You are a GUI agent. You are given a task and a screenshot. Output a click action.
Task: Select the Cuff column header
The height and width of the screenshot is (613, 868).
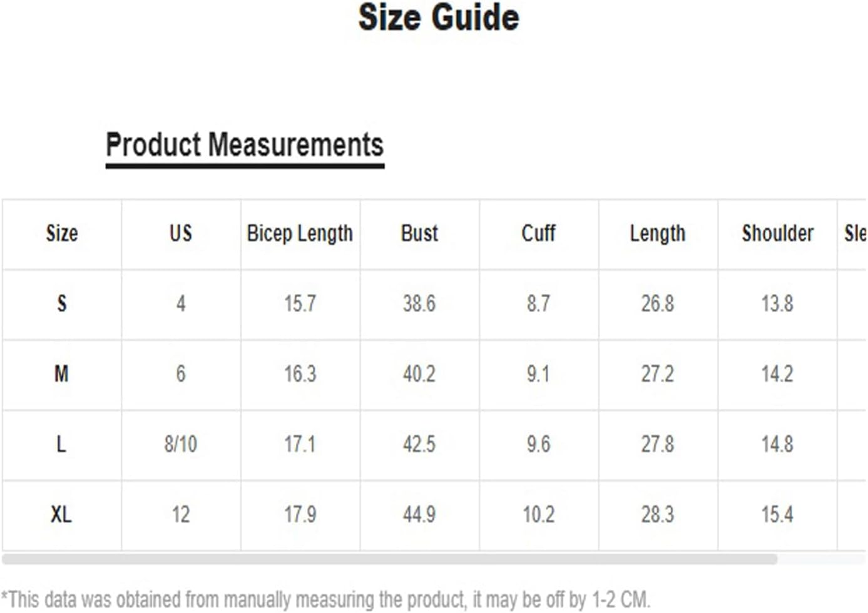point(538,234)
